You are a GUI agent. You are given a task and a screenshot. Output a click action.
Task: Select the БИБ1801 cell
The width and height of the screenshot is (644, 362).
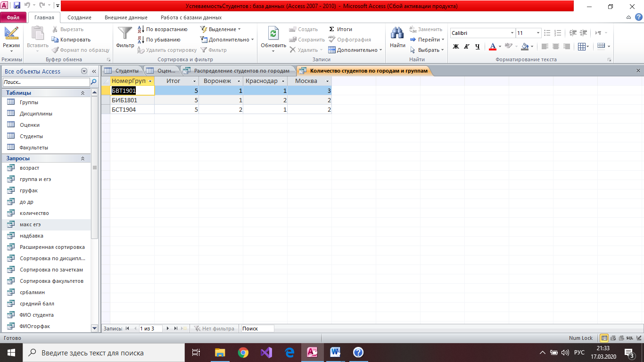click(x=132, y=100)
